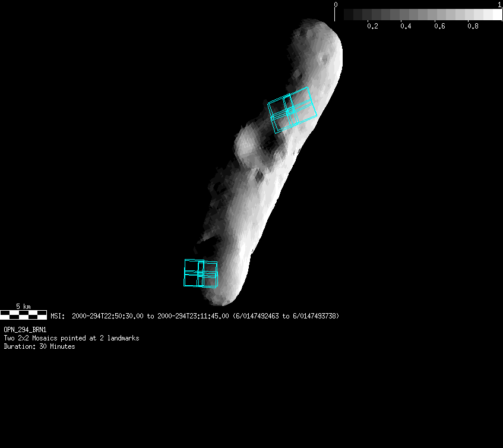503x448 pixels.
Task: Click the 0.4 tick label on the colorbar
Action: tap(406, 26)
